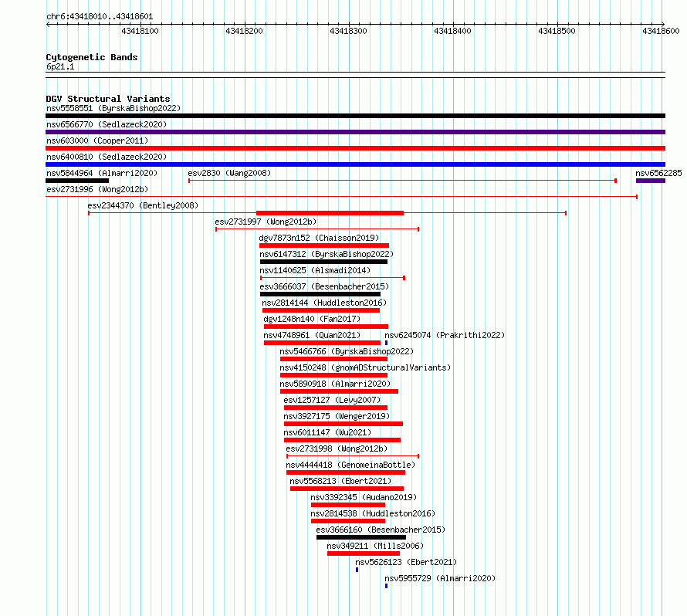This screenshot has width=687, height=616.
Task: Click nsv5466766 (ByrskaBishop2022) label
Action: pyautogui.click(x=347, y=351)
